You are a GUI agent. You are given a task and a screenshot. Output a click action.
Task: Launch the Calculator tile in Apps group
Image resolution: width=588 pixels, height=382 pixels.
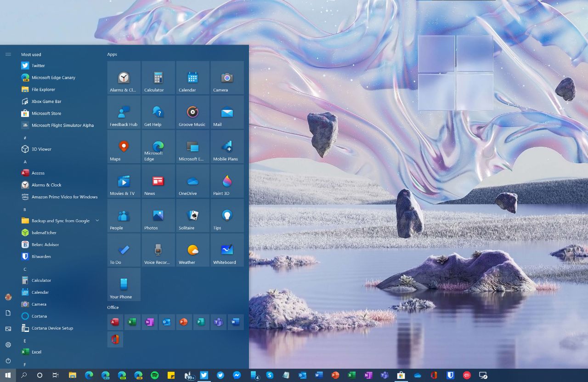coord(158,78)
